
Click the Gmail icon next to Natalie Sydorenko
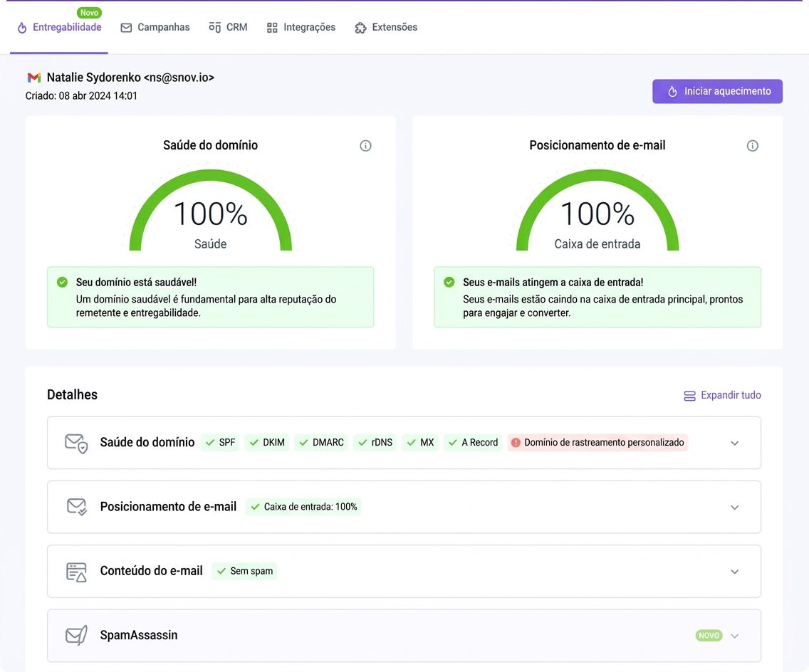click(34, 78)
